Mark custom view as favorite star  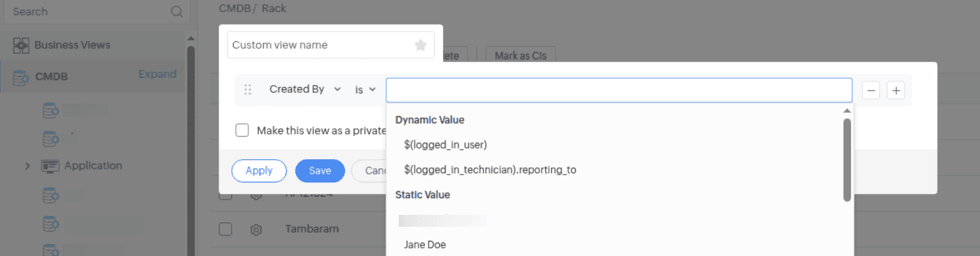pyautogui.click(x=420, y=45)
